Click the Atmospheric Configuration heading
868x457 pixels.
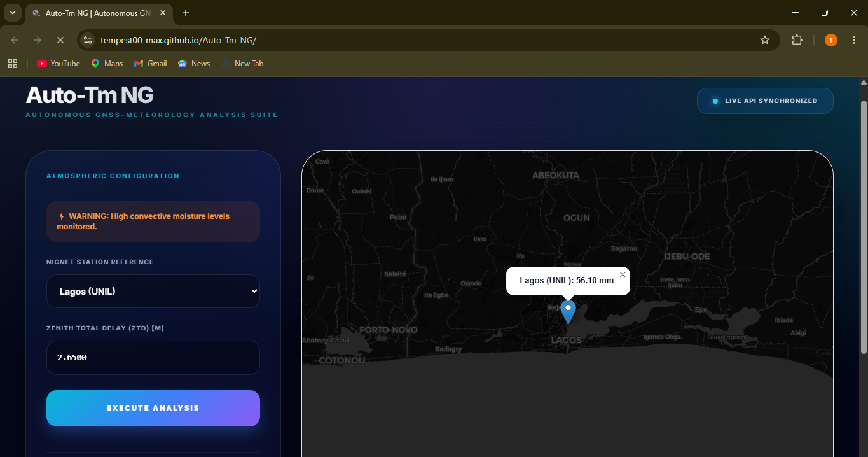tap(113, 176)
